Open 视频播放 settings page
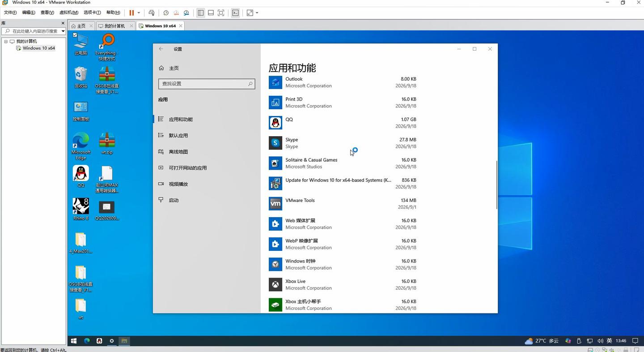 (x=207, y=184)
